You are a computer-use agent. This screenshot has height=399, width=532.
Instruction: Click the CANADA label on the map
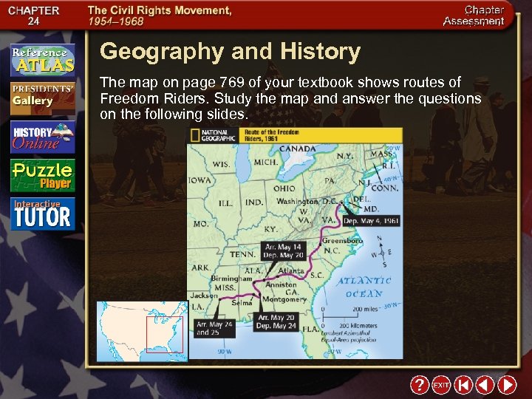(x=297, y=149)
